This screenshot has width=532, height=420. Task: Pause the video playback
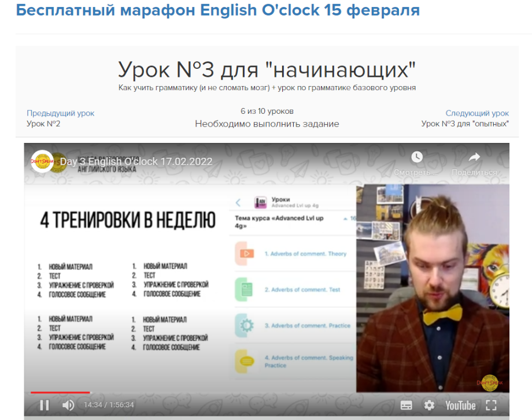click(45, 405)
